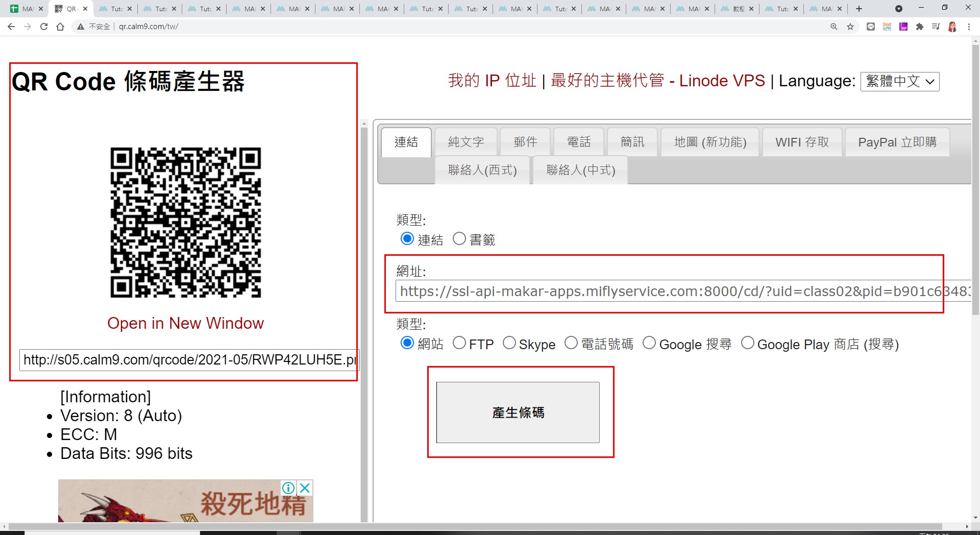Click the 產生條碼 generate button
The image size is (980, 535).
click(518, 412)
